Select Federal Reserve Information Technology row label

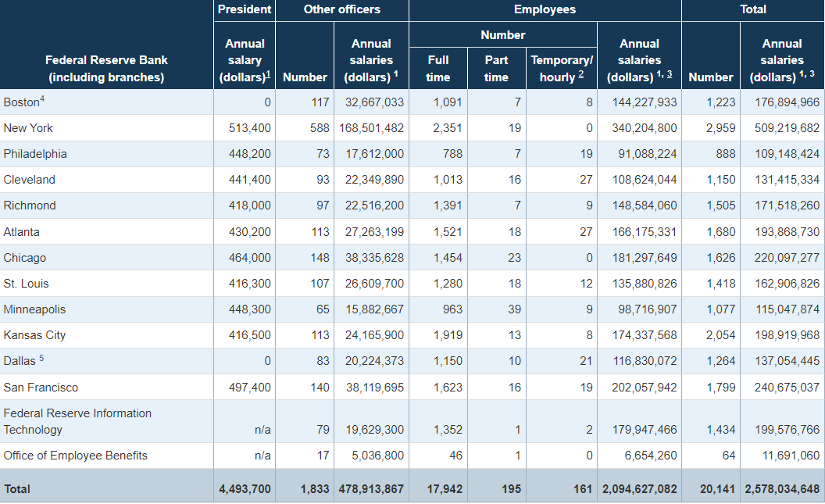pos(77,421)
